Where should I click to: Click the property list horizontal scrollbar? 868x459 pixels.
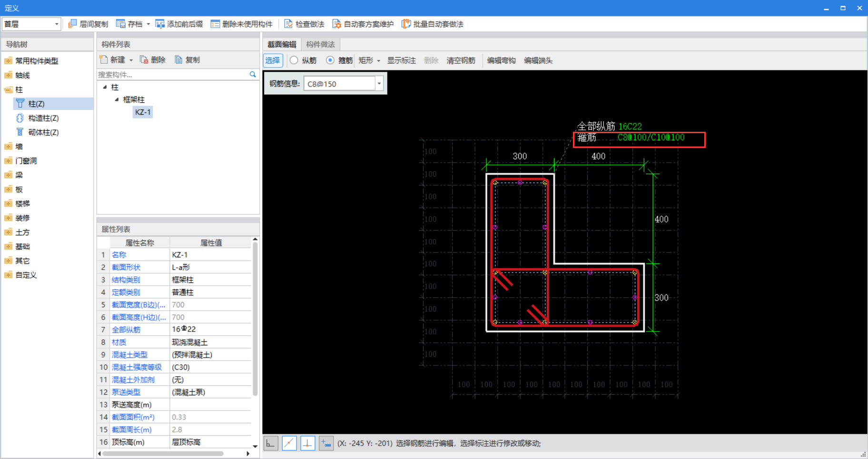pyautogui.click(x=163, y=453)
